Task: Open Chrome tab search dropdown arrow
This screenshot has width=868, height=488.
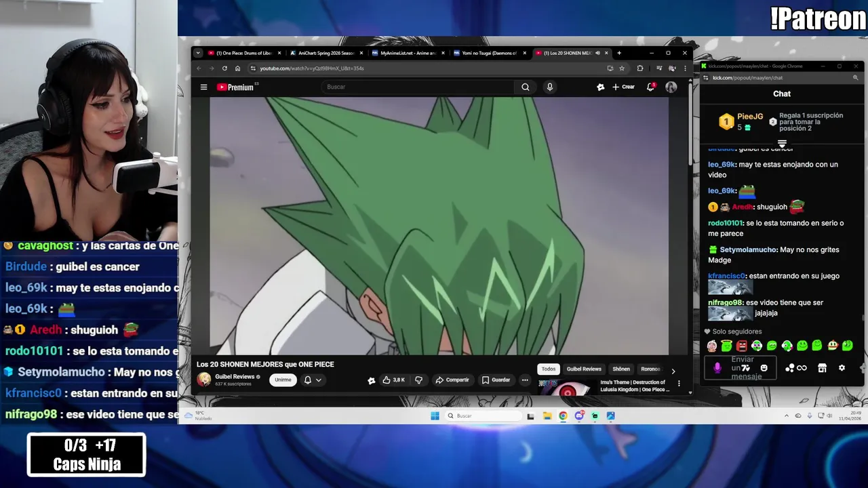Action: coord(198,53)
